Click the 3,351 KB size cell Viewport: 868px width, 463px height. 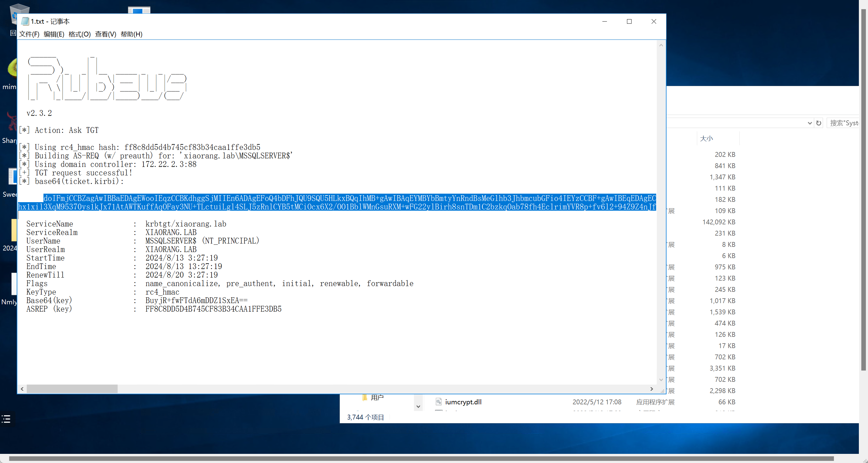coord(722,368)
